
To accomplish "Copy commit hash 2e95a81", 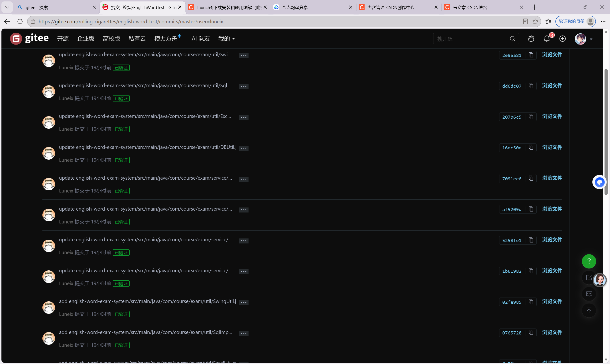I will pyautogui.click(x=531, y=55).
